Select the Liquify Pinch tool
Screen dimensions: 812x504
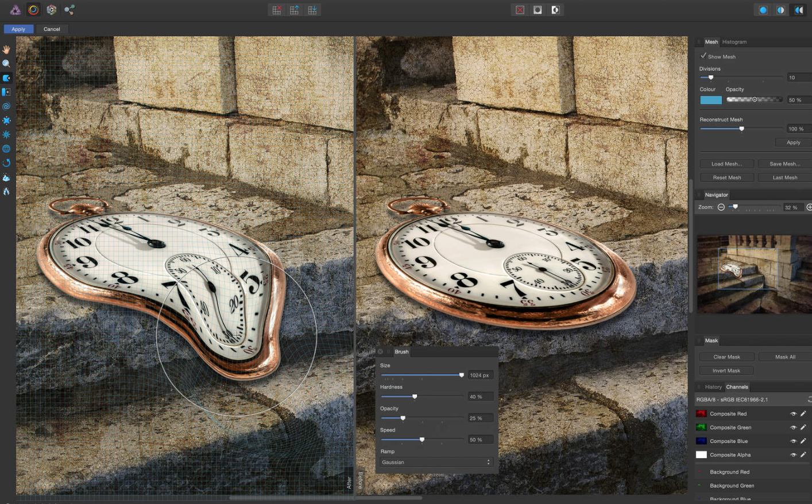[x=6, y=121]
